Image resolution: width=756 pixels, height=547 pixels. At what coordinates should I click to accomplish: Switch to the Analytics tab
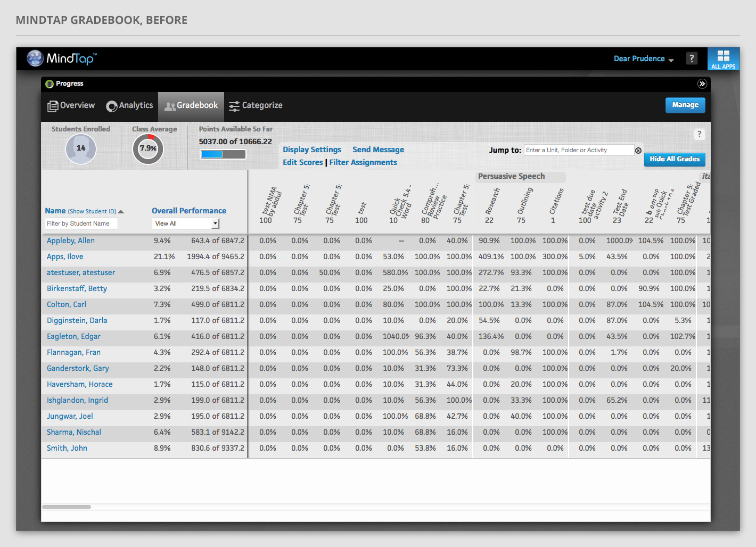coord(129,106)
